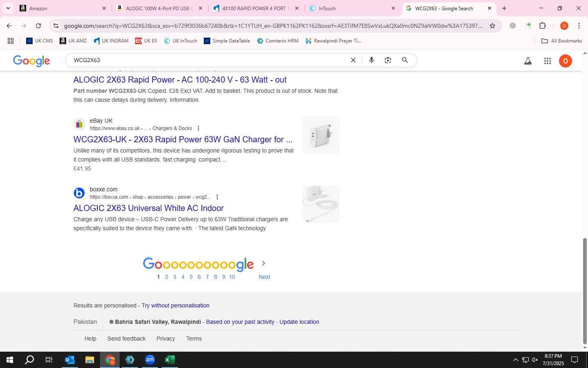Close the WCG2X63 Google Search tab
The width and height of the screenshot is (588, 368).
(490, 8)
